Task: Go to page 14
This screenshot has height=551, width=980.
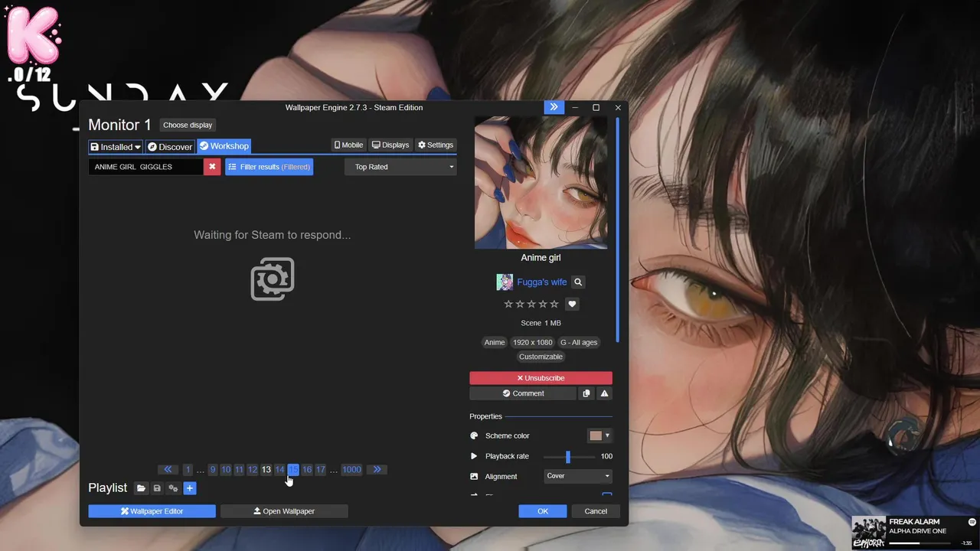Action: [279, 469]
